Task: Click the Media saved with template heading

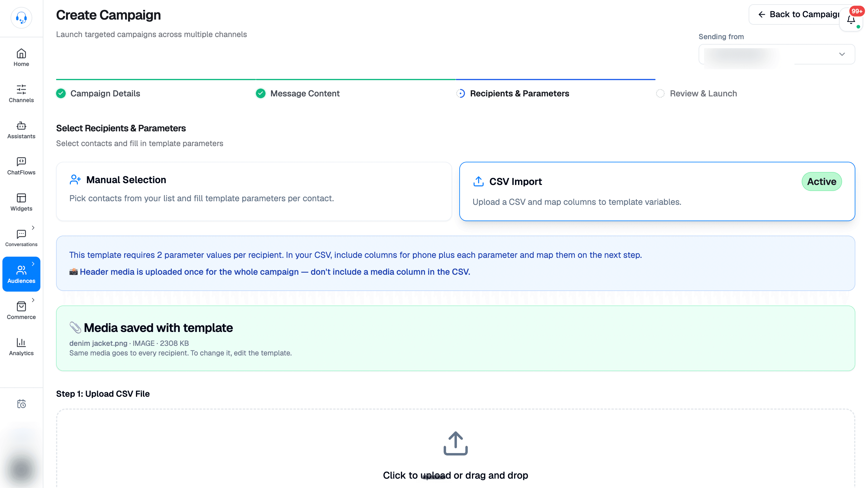Action: (158, 328)
